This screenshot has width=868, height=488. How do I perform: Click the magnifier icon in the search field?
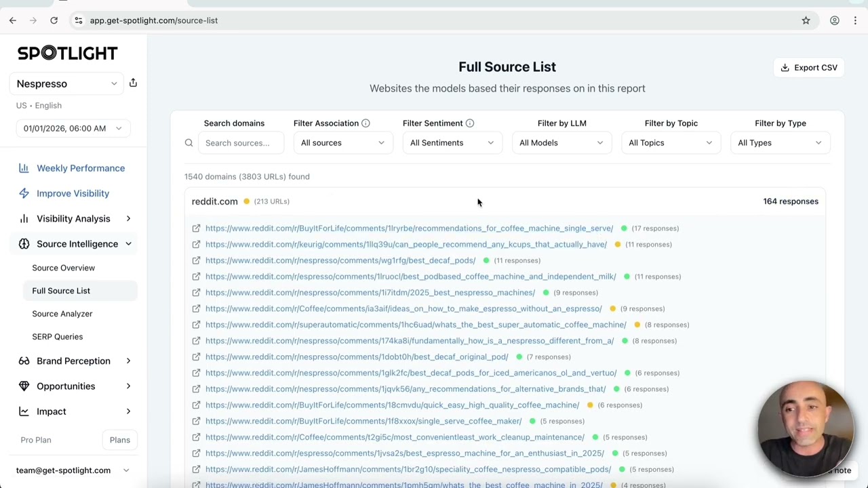[x=189, y=143]
